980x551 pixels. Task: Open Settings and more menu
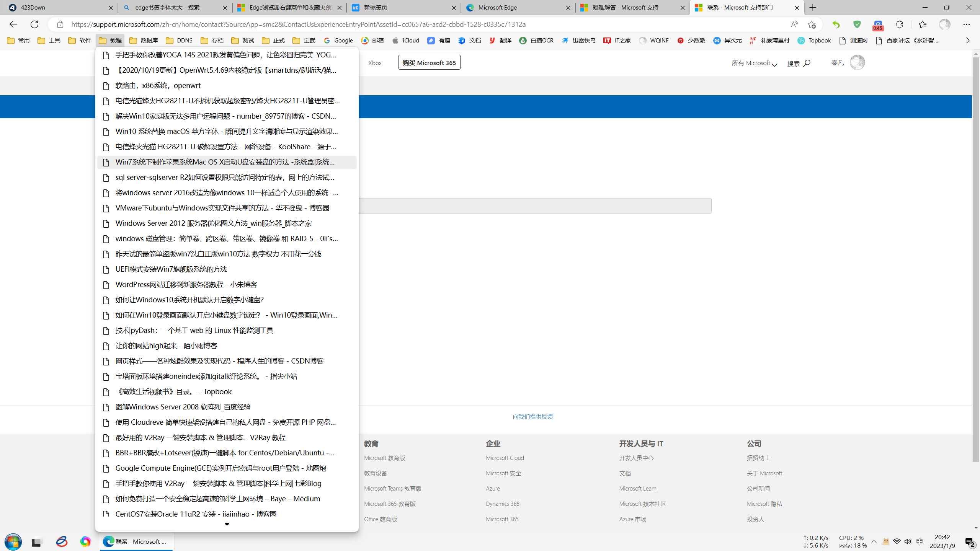click(x=967, y=24)
